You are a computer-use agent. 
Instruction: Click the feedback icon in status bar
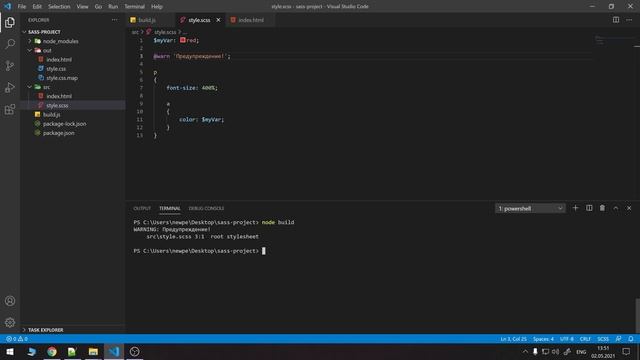coord(618,339)
